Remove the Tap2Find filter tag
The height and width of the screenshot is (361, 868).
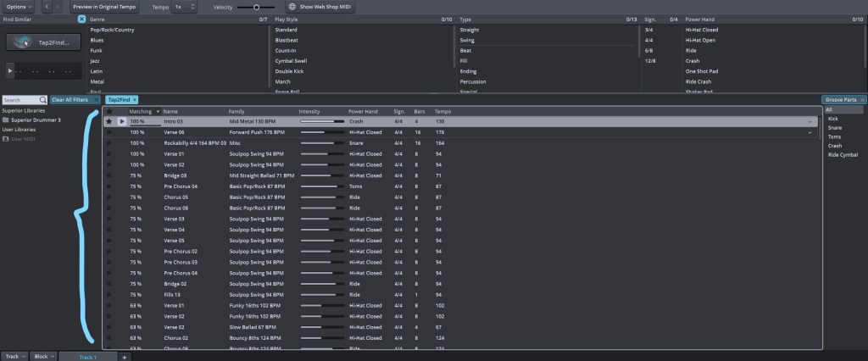tap(134, 100)
